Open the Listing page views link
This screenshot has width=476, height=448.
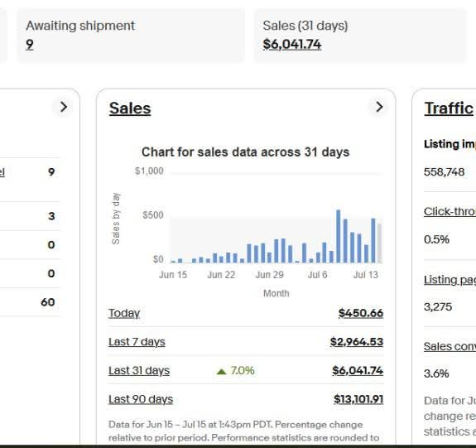(450, 280)
